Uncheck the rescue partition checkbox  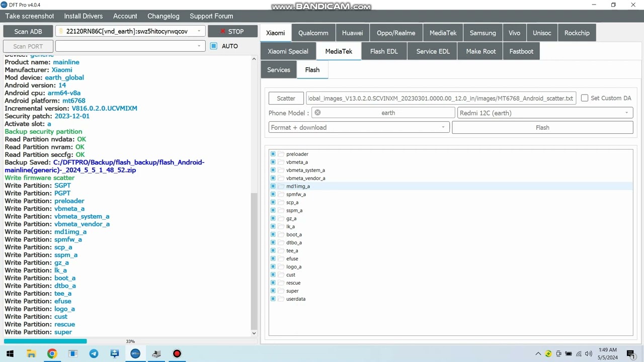point(273,283)
